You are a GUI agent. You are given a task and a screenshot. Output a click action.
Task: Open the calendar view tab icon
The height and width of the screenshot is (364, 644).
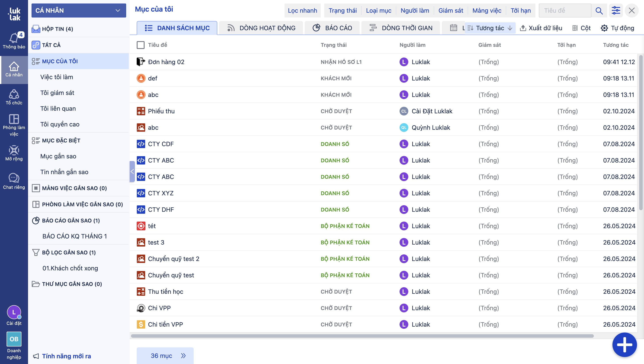click(x=453, y=28)
